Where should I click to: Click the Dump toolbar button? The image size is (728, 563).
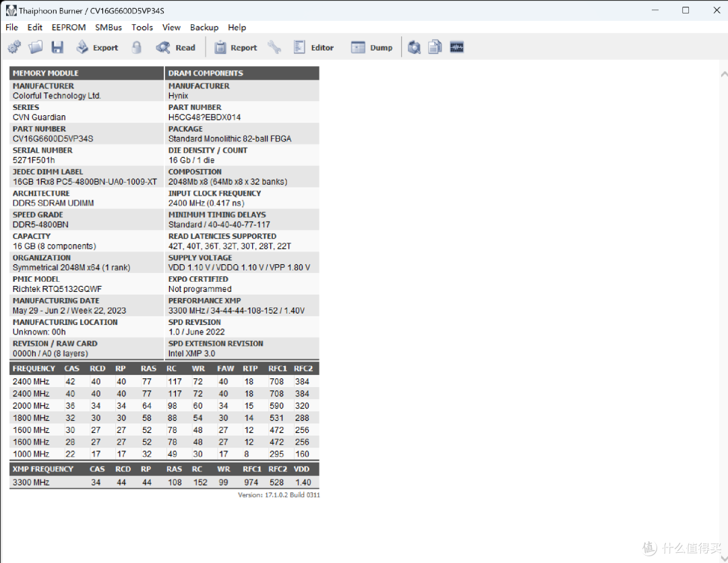[372, 47]
